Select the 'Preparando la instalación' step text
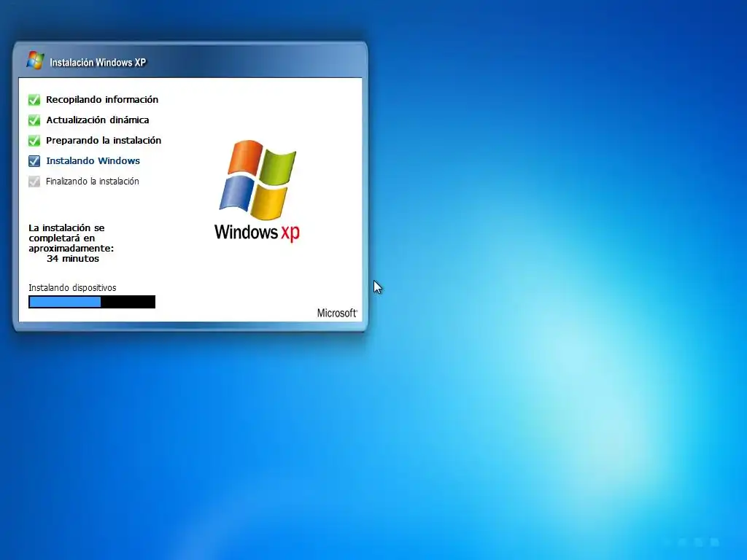This screenshot has width=747, height=560. click(104, 141)
